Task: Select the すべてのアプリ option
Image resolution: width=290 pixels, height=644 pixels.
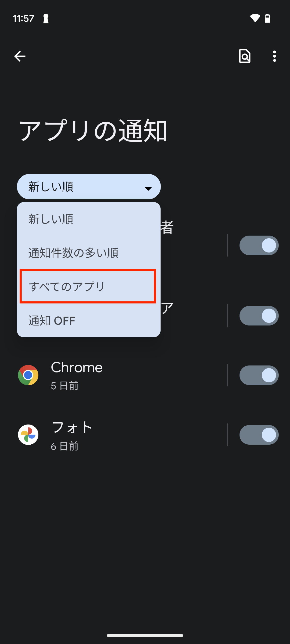Action: pyautogui.click(x=67, y=287)
